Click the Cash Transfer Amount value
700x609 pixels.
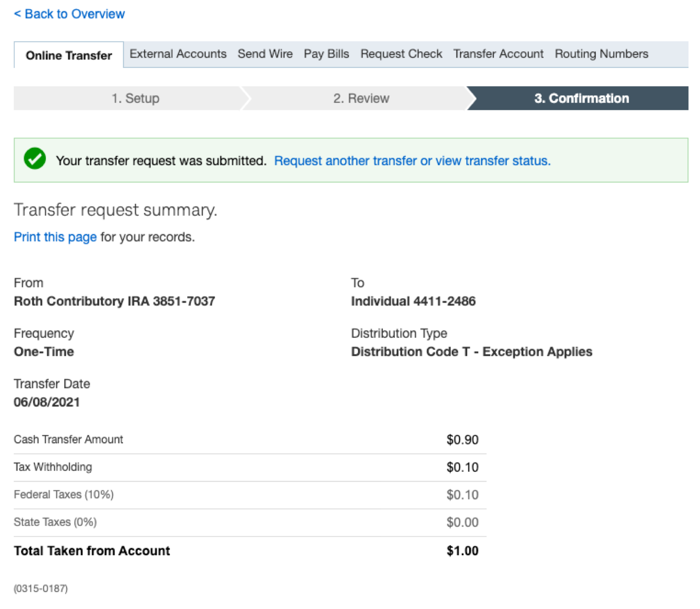tap(462, 440)
